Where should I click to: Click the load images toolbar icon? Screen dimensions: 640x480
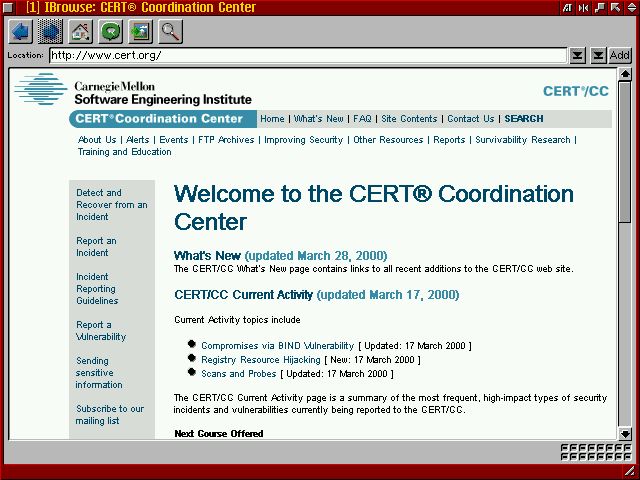[140, 31]
